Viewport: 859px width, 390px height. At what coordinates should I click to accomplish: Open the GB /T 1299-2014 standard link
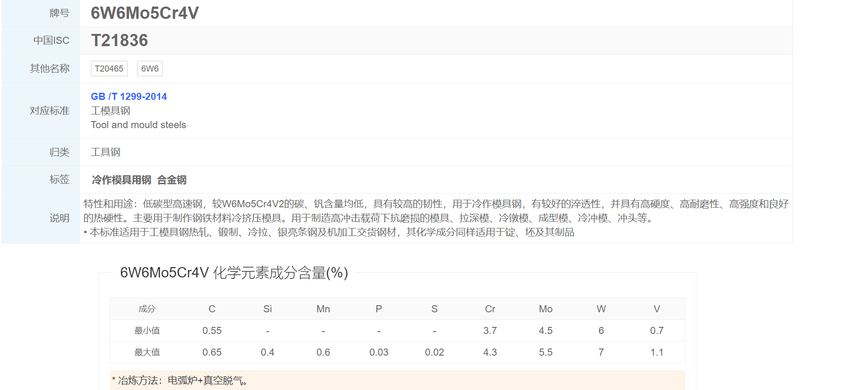[x=129, y=96]
